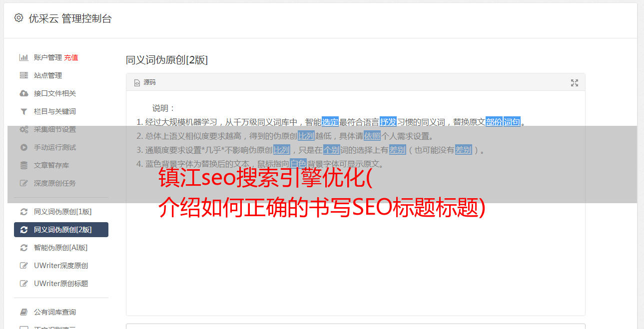Click the 公有词库查询 book icon

23,312
